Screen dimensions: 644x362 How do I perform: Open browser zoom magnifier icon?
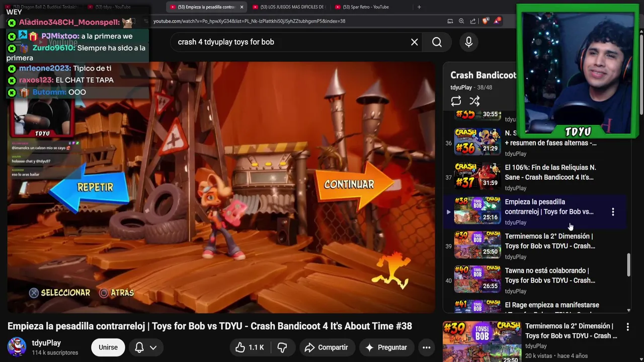tap(461, 21)
